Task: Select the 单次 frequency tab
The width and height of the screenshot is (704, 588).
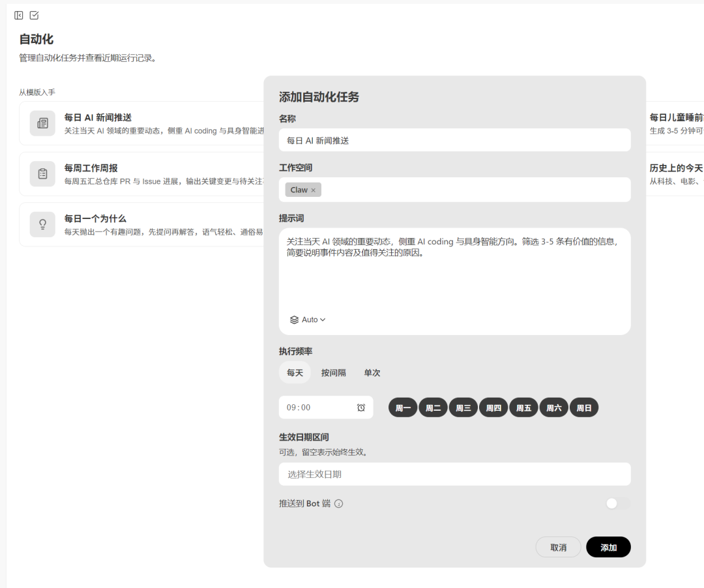Action: click(x=372, y=373)
